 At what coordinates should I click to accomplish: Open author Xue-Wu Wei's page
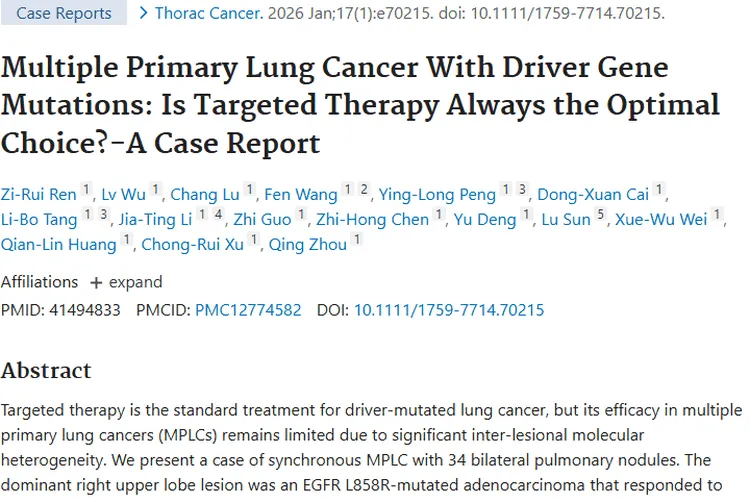pyautogui.click(x=661, y=219)
